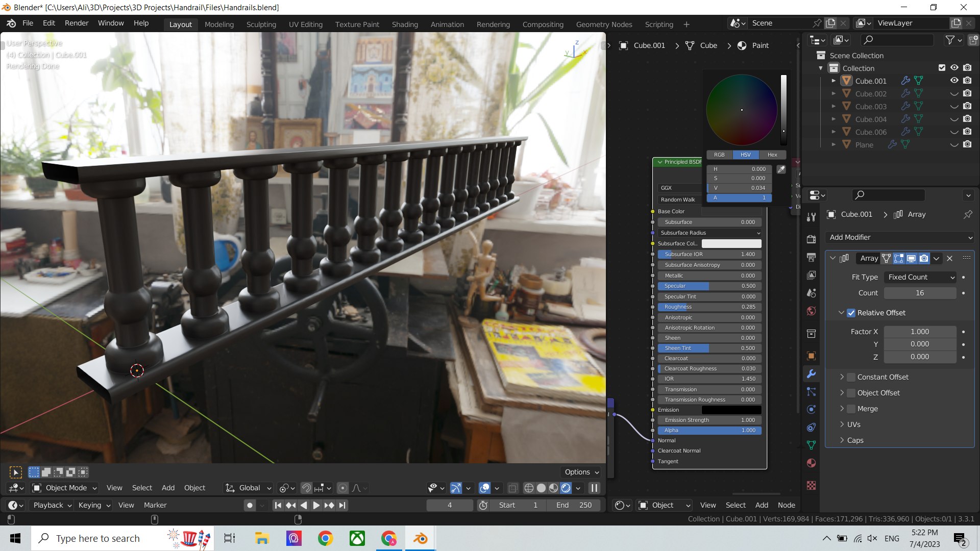980x551 pixels.
Task: Select Hex color mode button
Action: pyautogui.click(x=772, y=155)
